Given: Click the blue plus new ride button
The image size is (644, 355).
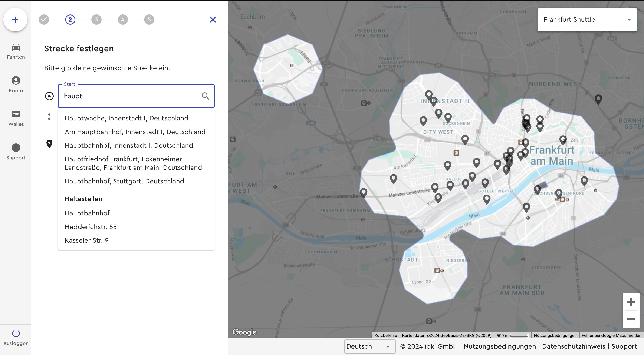Looking at the screenshot, I should tap(15, 20).
